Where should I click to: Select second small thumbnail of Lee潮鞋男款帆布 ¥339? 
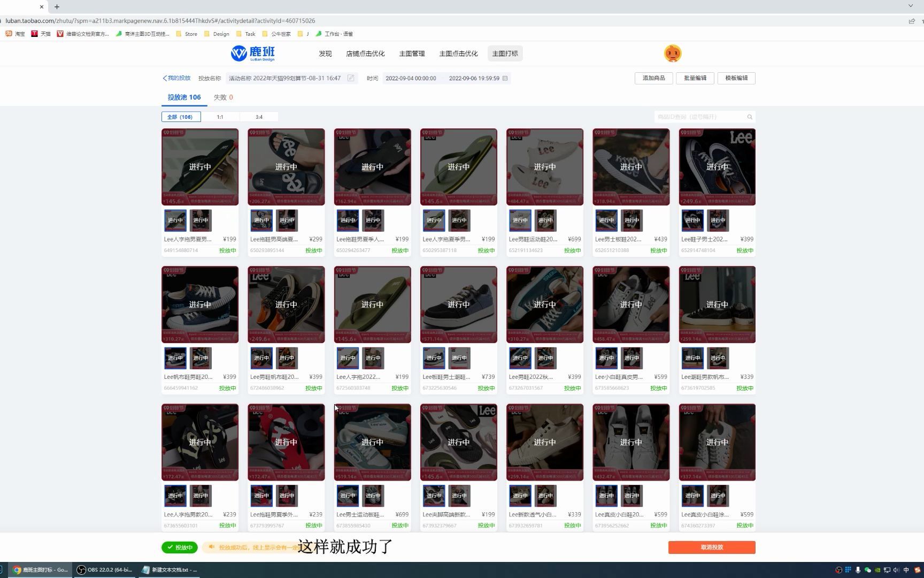pyautogui.click(x=718, y=358)
